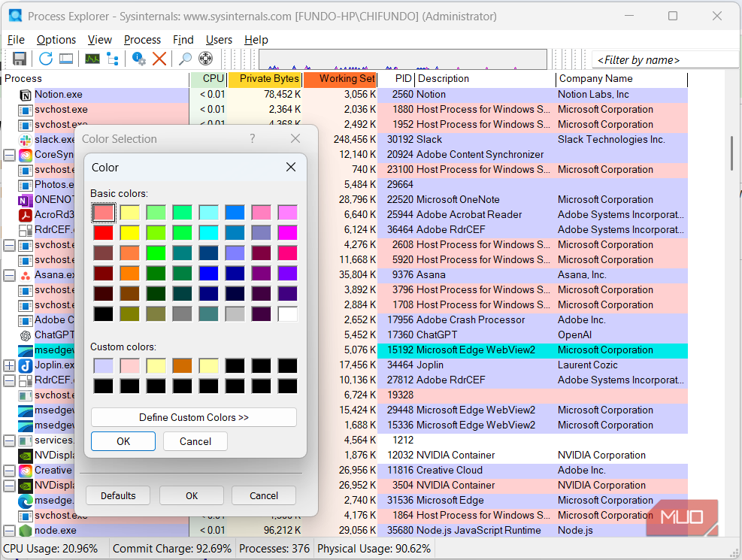Click the red Kill Process icon
This screenshot has width=742, height=560.
[x=159, y=59]
